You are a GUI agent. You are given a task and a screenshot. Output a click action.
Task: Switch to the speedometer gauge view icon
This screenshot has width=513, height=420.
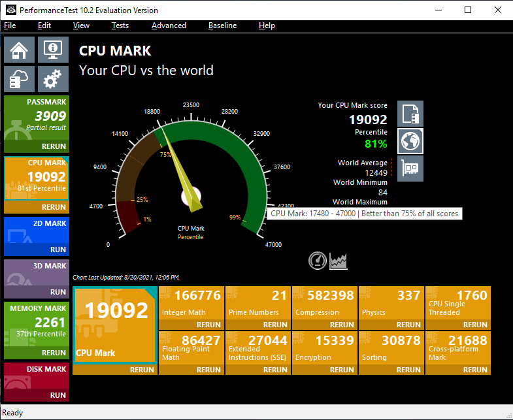pos(318,261)
